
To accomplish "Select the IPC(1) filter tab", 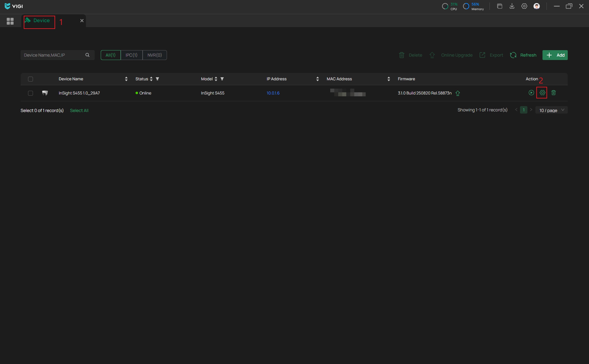I will (132, 55).
